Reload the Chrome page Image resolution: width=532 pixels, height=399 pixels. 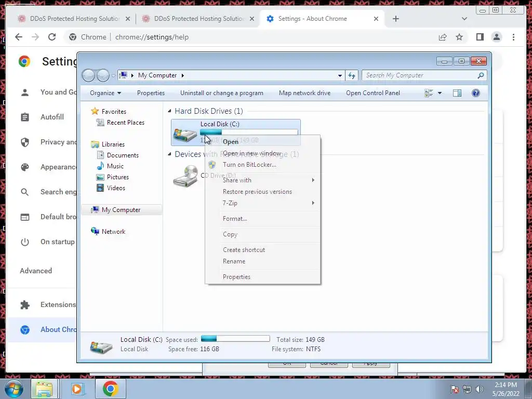coord(52,37)
